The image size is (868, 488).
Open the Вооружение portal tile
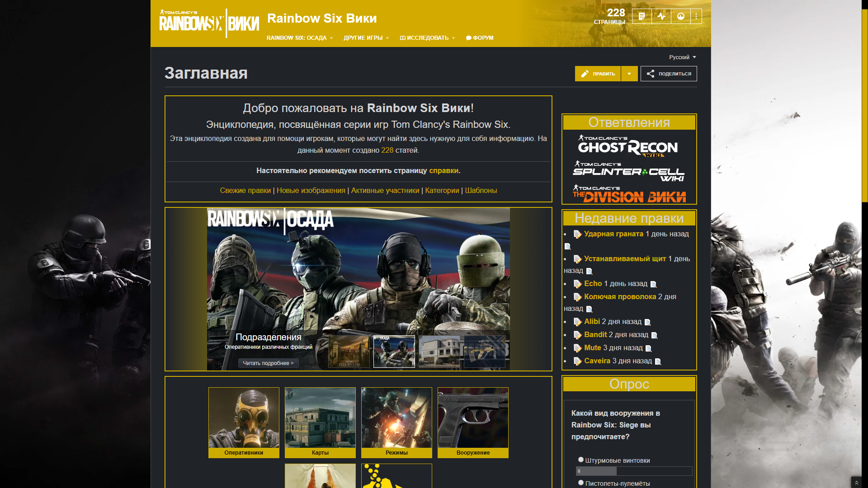[473, 422]
